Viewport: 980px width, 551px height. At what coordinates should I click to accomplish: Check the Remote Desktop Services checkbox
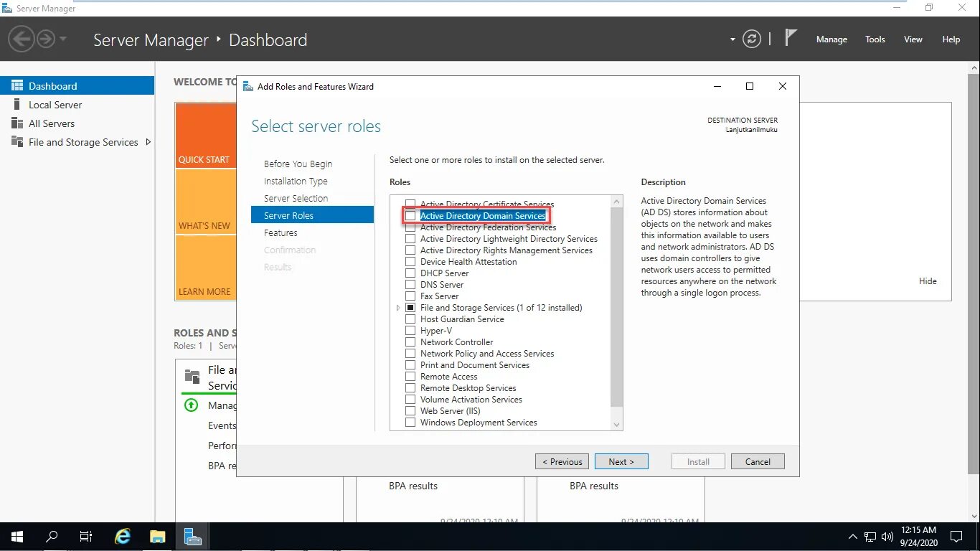pyautogui.click(x=410, y=388)
